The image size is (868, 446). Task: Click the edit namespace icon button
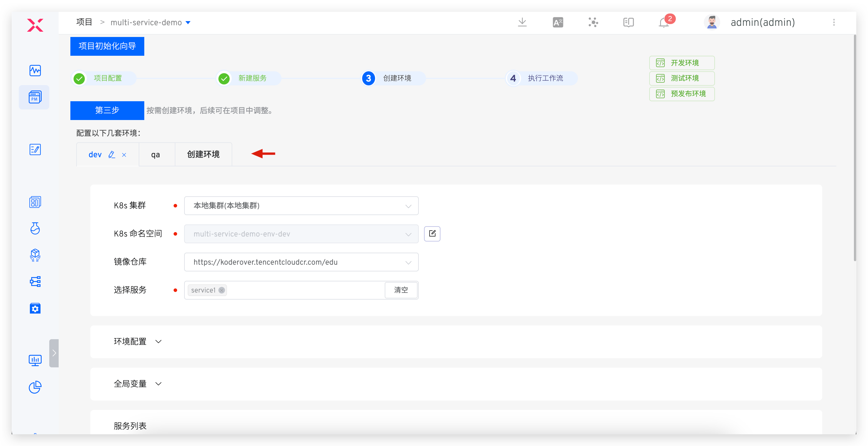(432, 234)
